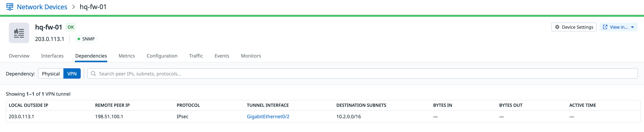Expand the View in dropdown arrow
This screenshot has width=644, height=132.
pos(633,27)
